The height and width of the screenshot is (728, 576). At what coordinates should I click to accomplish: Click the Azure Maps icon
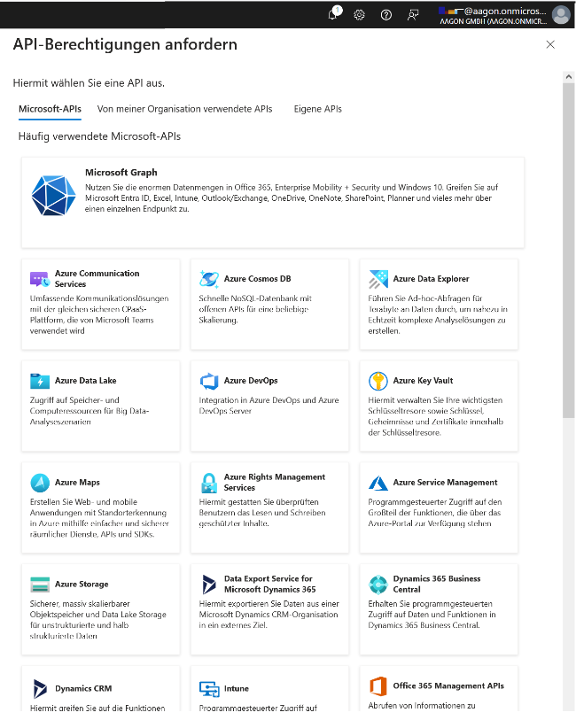pyautogui.click(x=40, y=483)
